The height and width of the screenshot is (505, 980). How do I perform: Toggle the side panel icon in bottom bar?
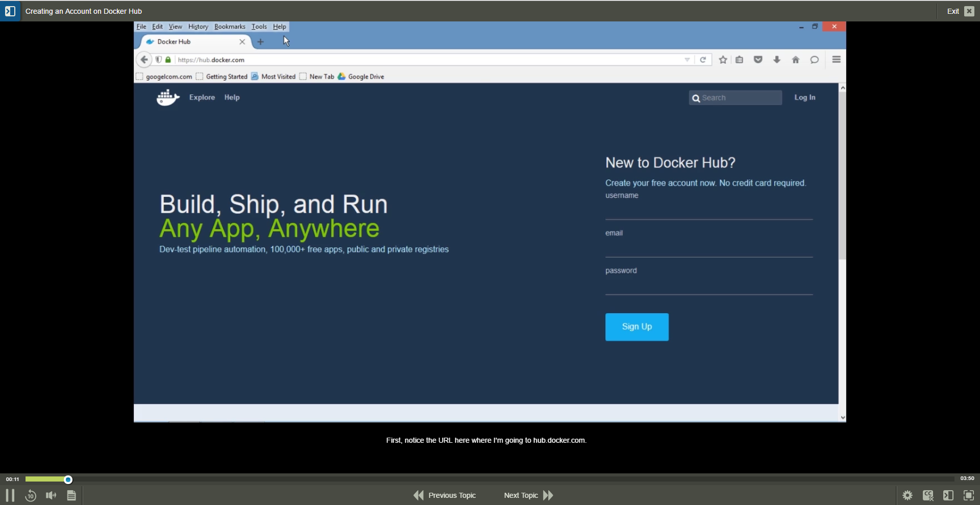948,495
